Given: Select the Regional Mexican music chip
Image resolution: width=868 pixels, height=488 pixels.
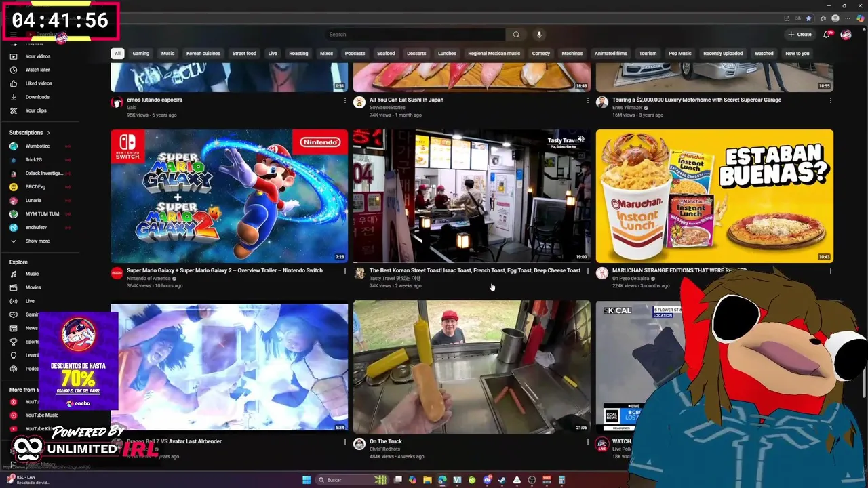Looking at the screenshot, I should (494, 53).
